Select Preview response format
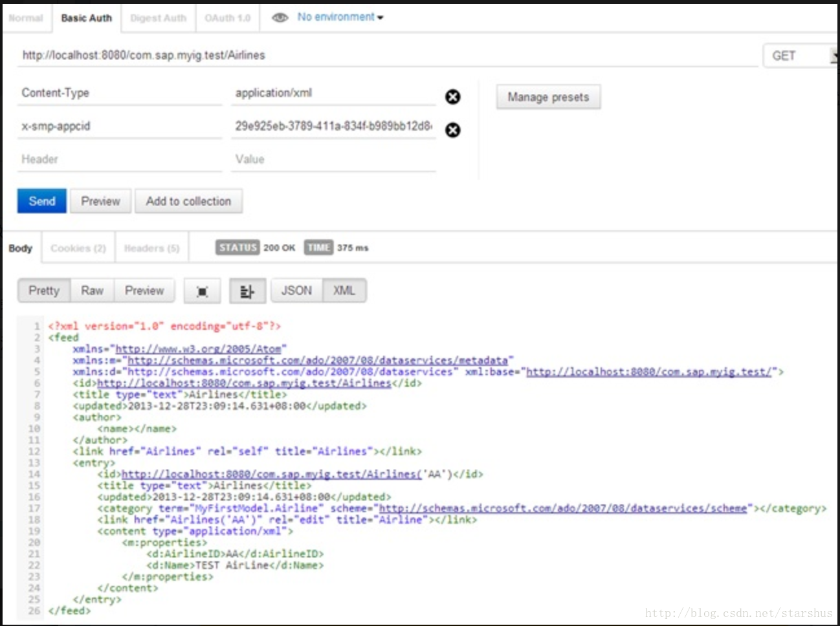This screenshot has width=840, height=626. [x=144, y=291]
